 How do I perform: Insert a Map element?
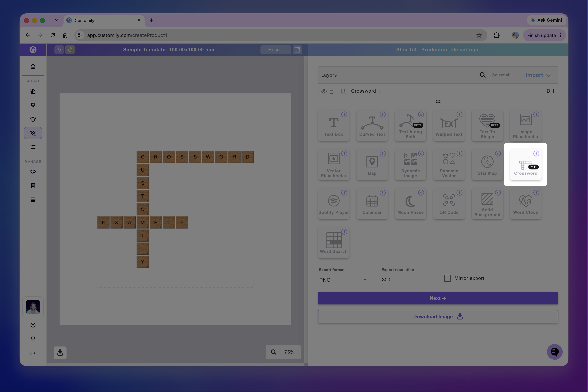[372, 165]
